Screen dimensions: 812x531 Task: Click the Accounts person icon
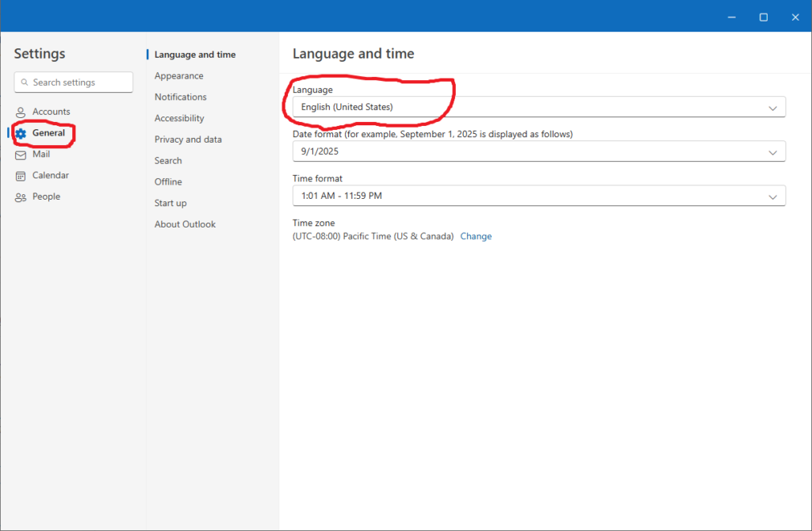(x=21, y=113)
